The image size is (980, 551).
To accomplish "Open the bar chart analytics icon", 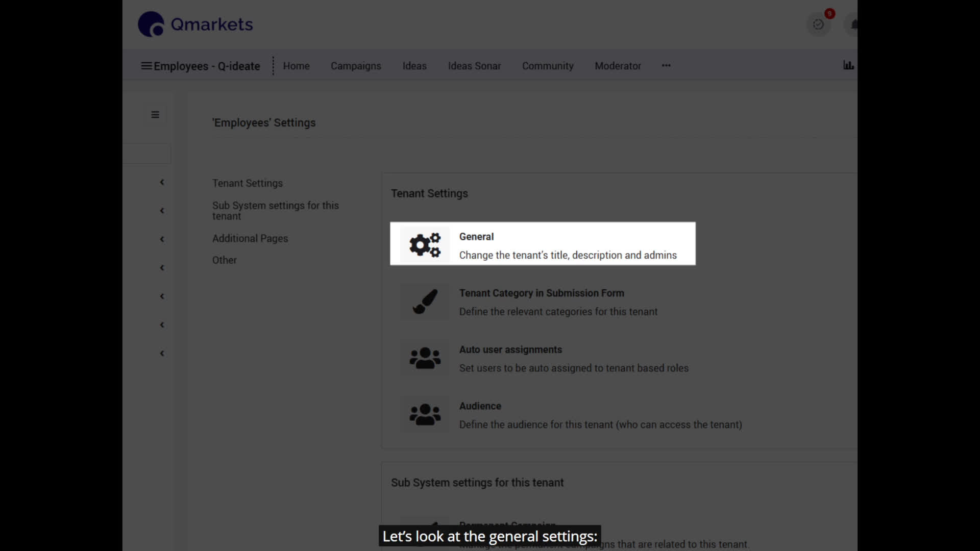I will point(848,65).
